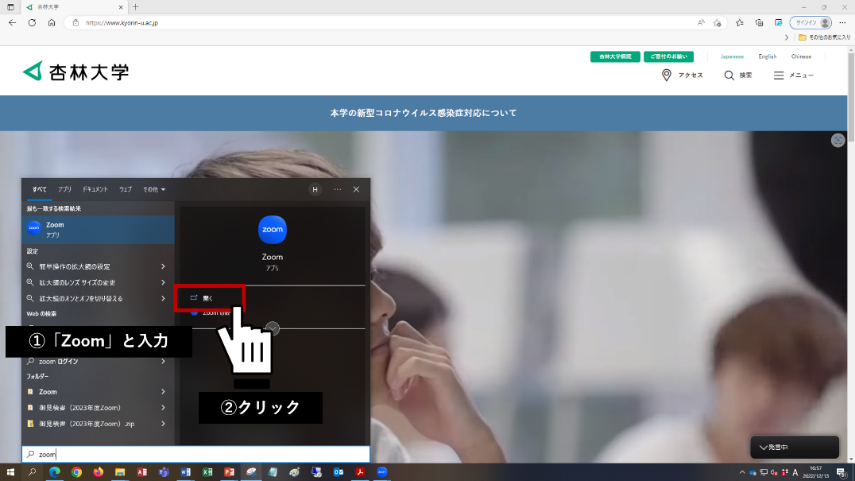This screenshot has width=855, height=481.
Task: Open the メニュー hamburger menu
Action: 780,75
